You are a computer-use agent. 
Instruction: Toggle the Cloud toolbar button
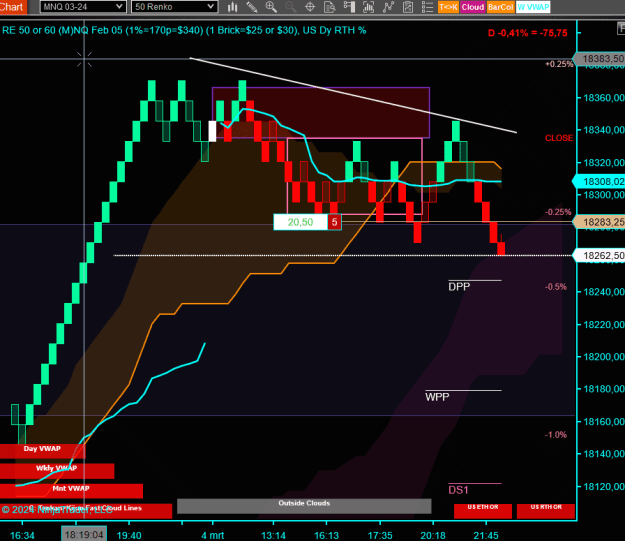coord(473,7)
